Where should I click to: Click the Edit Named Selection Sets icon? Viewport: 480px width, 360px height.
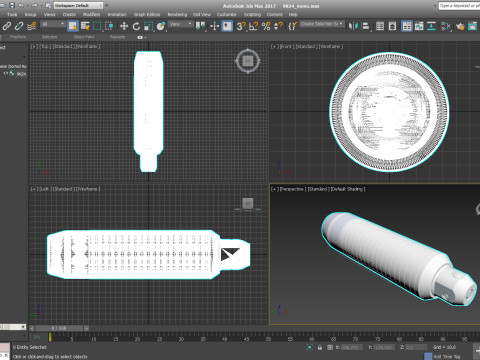click(x=292, y=26)
